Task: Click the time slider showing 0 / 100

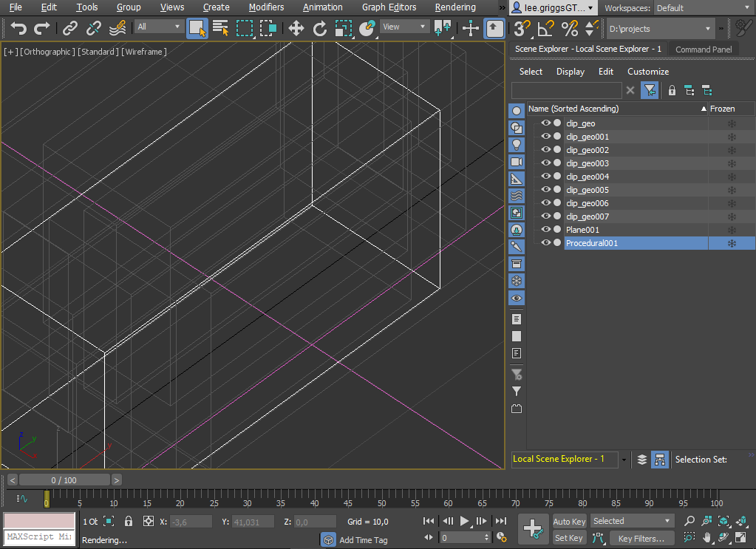Action: [64, 480]
